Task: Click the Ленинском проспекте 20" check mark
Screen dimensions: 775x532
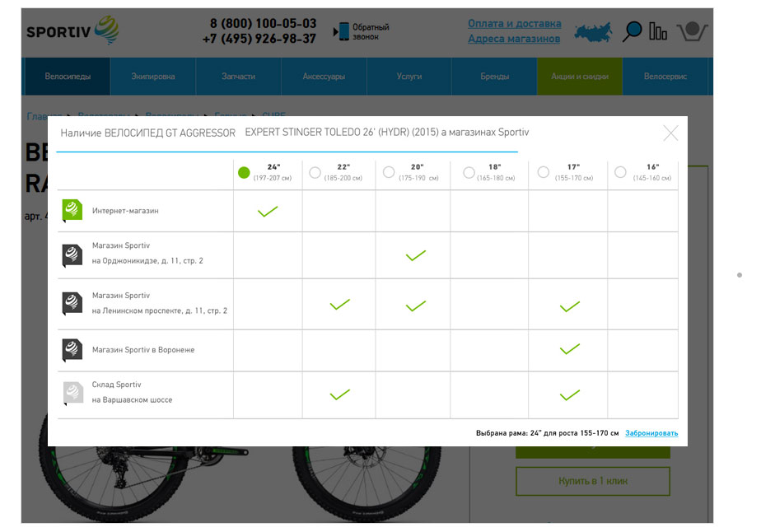Action: click(416, 306)
